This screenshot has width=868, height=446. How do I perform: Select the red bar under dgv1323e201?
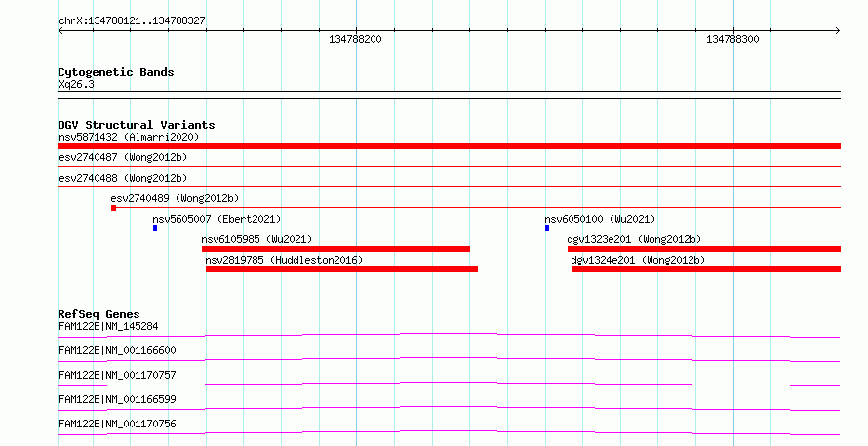click(x=703, y=249)
